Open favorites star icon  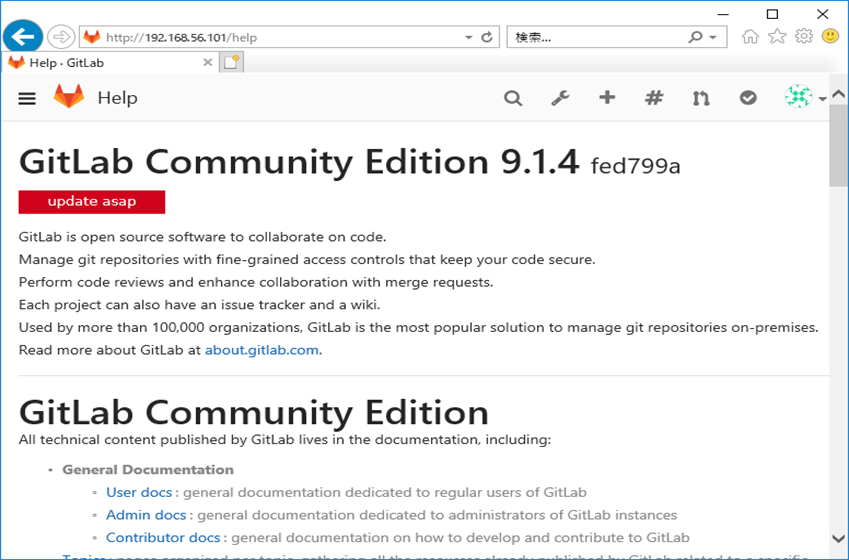pos(777,36)
